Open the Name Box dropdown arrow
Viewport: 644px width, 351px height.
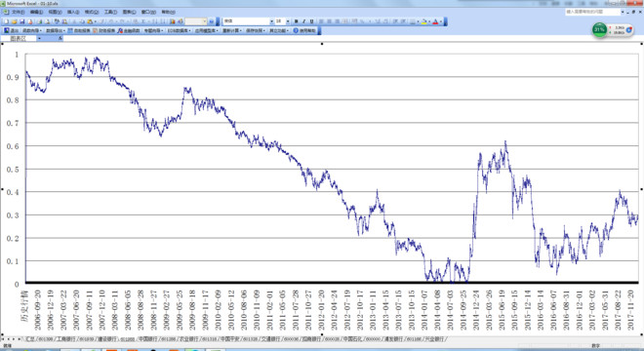(39, 38)
